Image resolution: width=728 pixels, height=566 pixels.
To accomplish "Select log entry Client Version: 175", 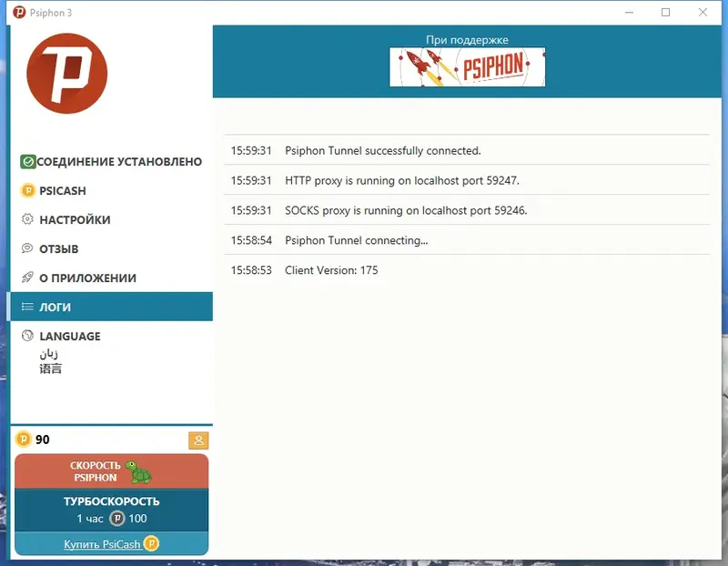I will [467, 270].
